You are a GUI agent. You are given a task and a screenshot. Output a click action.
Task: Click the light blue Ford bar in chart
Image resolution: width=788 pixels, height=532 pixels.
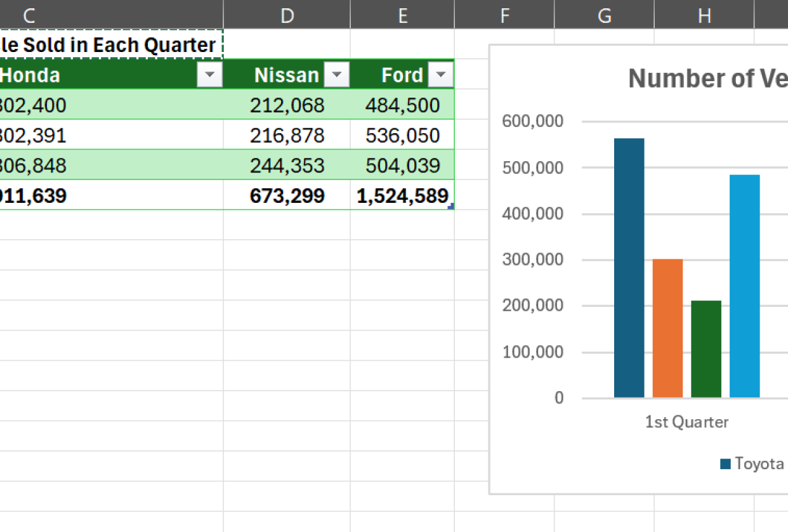(745, 287)
